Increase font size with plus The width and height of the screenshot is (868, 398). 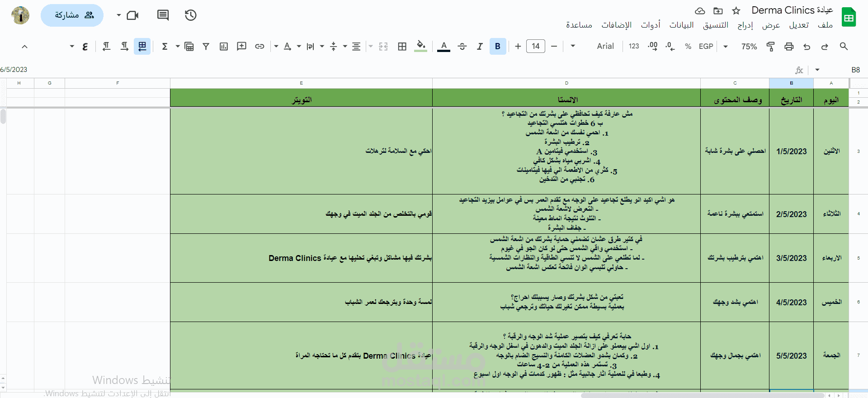tap(518, 46)
